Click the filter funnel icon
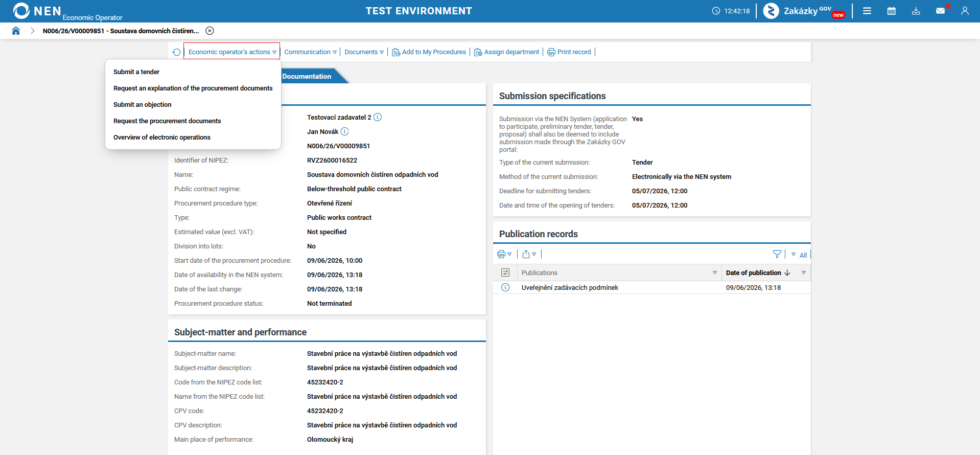This screenshot has height=455, width=980. 777,254
